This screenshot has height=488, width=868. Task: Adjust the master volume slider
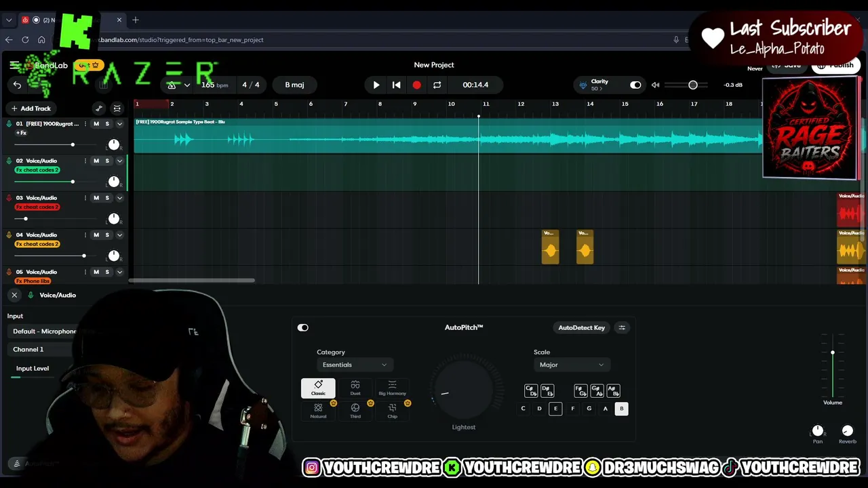[686, 85]
